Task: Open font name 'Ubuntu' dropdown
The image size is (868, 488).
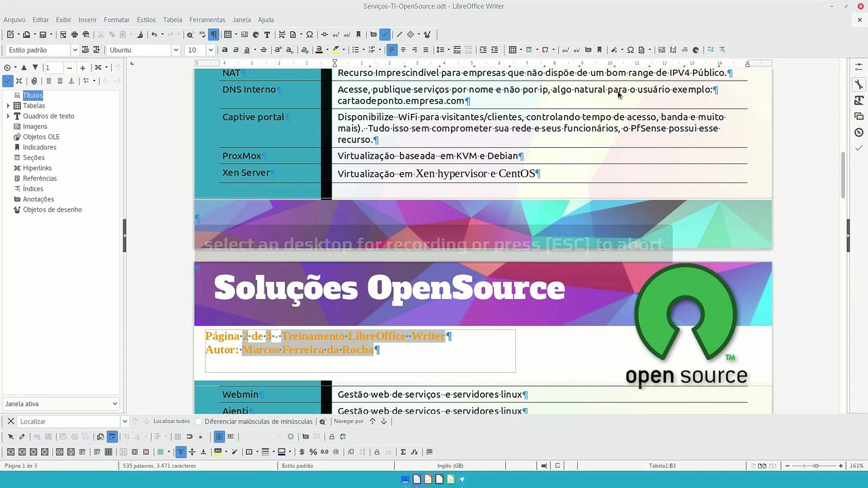Action: [175, 49]
